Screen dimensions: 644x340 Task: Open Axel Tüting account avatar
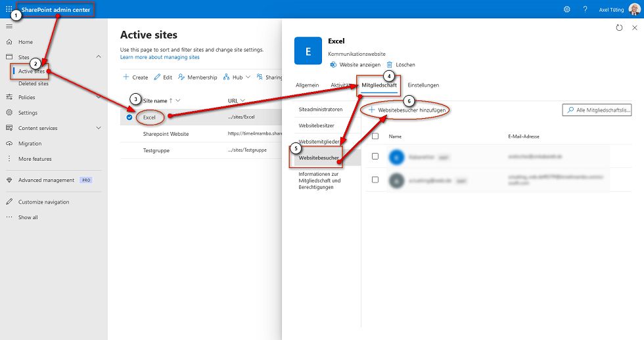(x=634, y=9)
